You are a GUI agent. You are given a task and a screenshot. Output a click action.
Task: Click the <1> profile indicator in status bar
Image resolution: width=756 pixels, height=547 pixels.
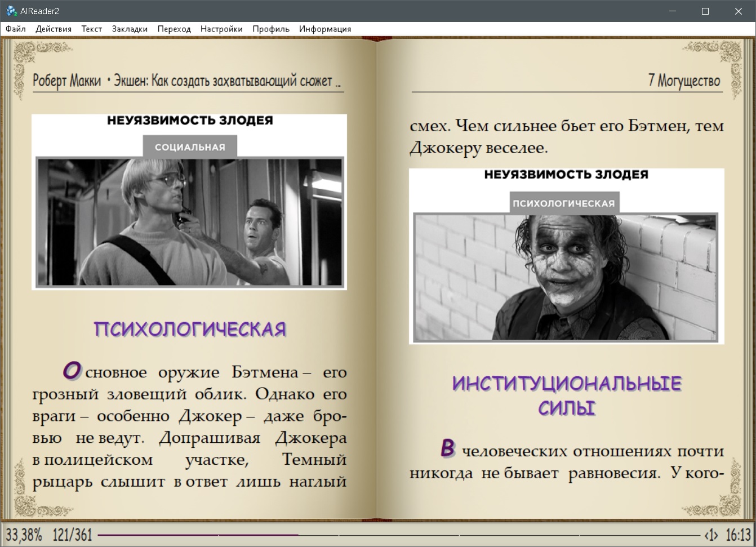(711, 535)
